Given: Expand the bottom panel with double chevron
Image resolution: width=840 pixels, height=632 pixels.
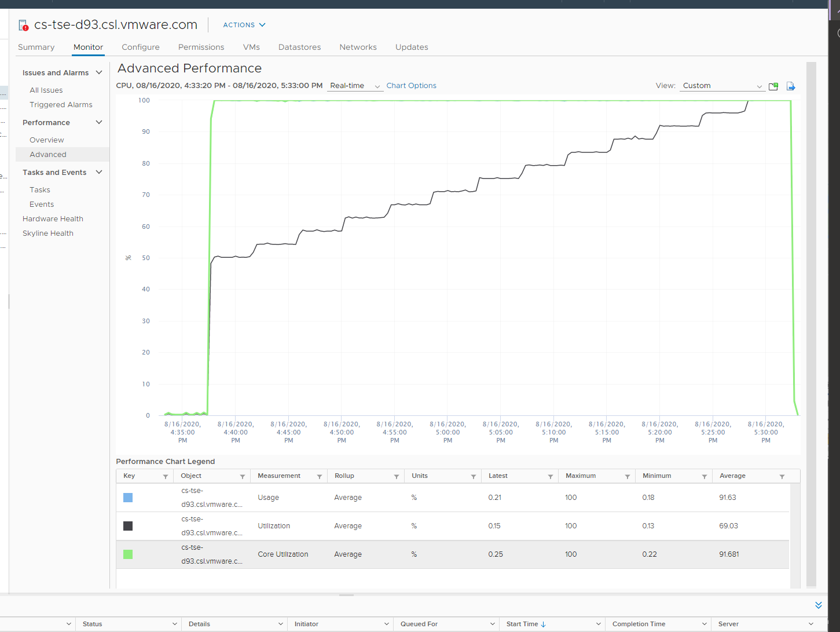Looking at the screenshot, I should pos(819,605).
